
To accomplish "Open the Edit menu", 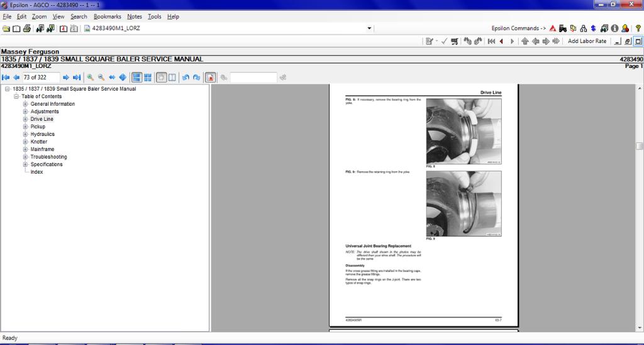I will point(21,16).
